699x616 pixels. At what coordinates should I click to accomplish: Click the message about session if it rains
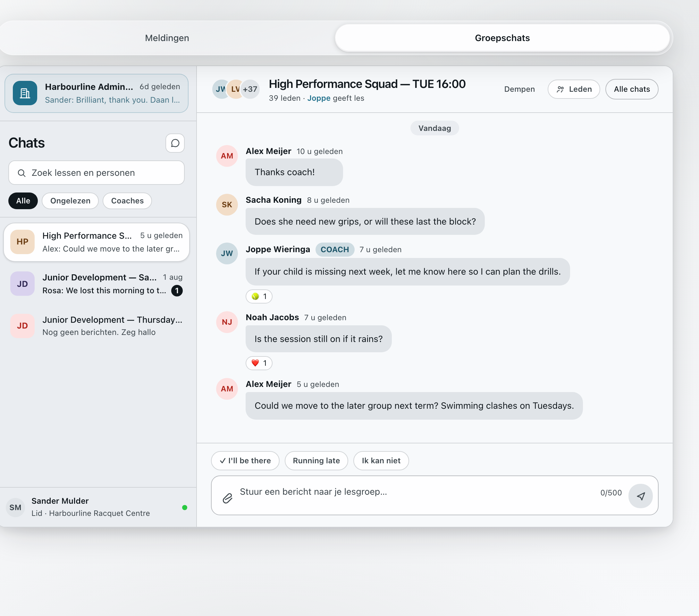click(x=318, y=339)
